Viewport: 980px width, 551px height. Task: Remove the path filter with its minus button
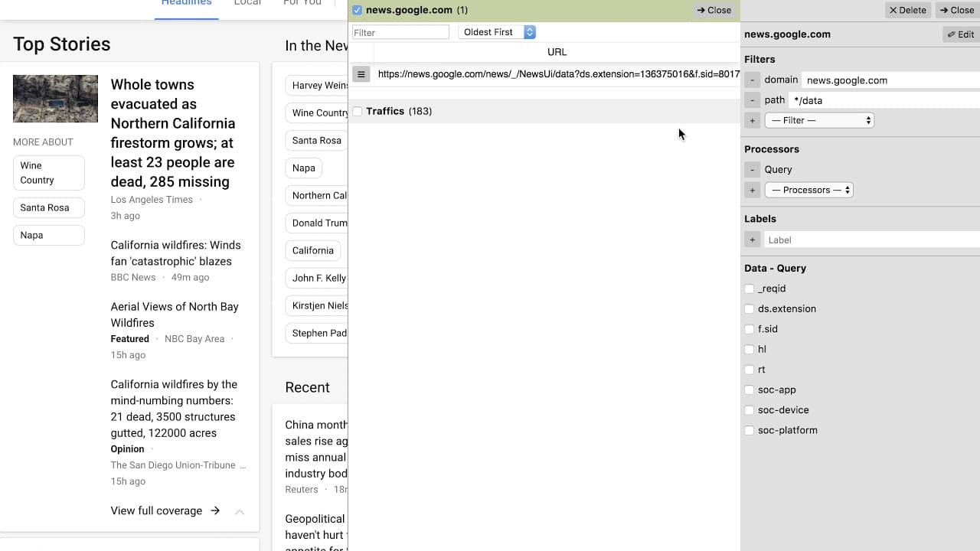pyautogui.click(x=753, y=100)
